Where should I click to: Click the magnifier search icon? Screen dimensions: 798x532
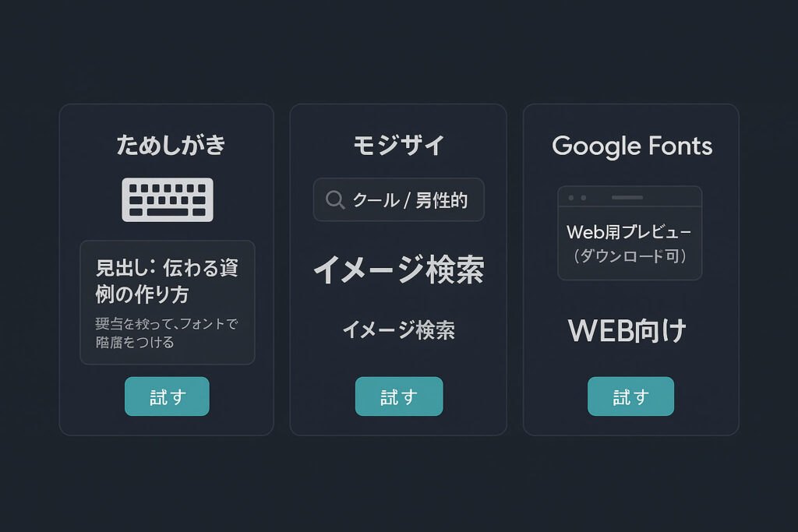click(335, 200)
